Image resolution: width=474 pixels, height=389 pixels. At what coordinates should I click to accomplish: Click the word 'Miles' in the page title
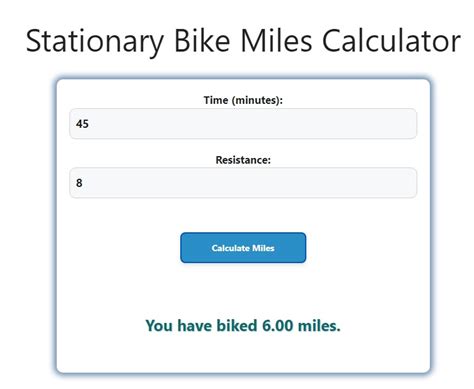coord(276,41)
